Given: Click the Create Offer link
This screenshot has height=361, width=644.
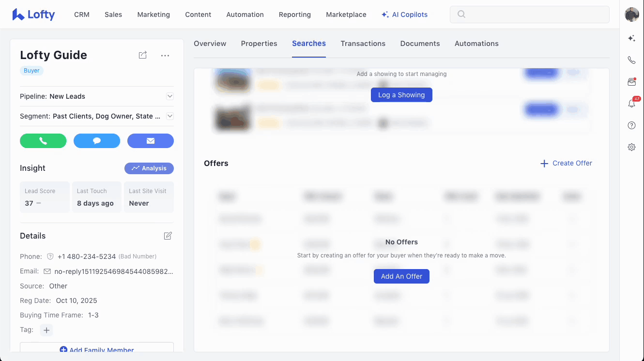Looking at the screenshot, I should 566,163.
